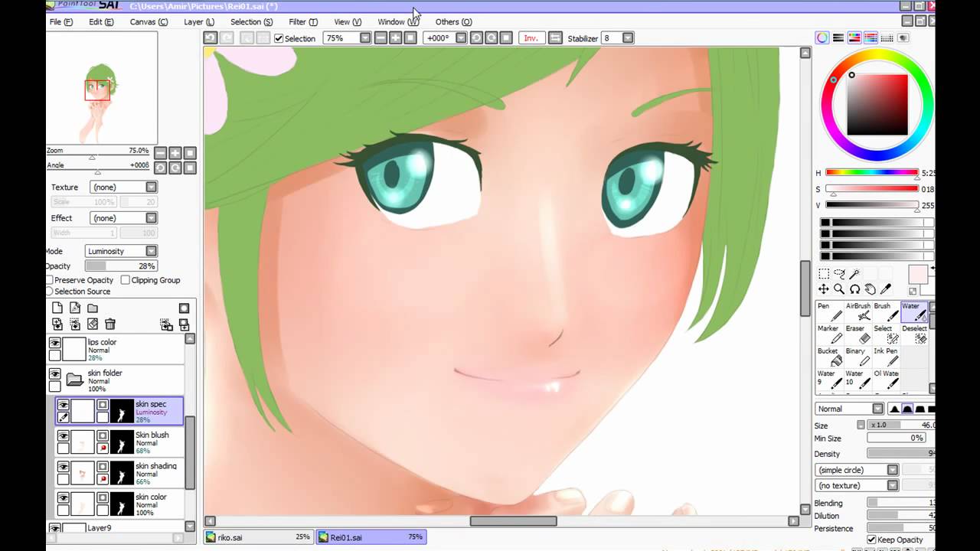980x551 pixels.
Task: Select the Magic Wand tool
Action: click(x=854, y=274)
